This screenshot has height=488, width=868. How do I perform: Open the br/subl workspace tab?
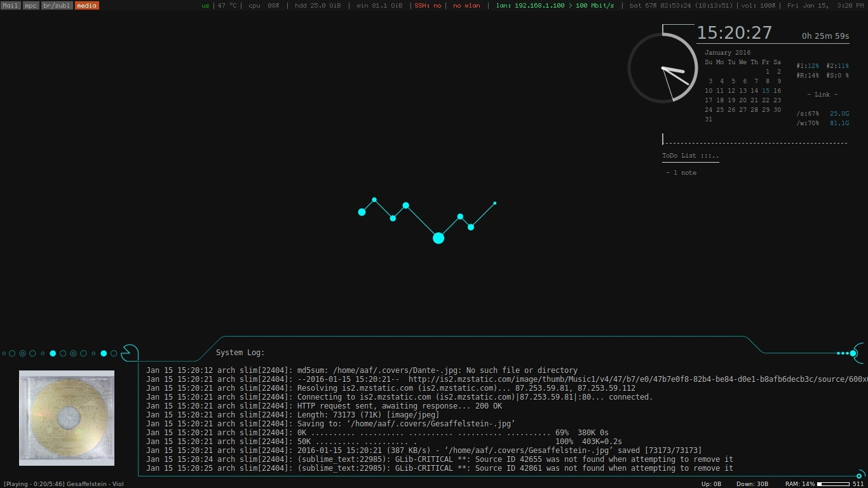[57, 5]
